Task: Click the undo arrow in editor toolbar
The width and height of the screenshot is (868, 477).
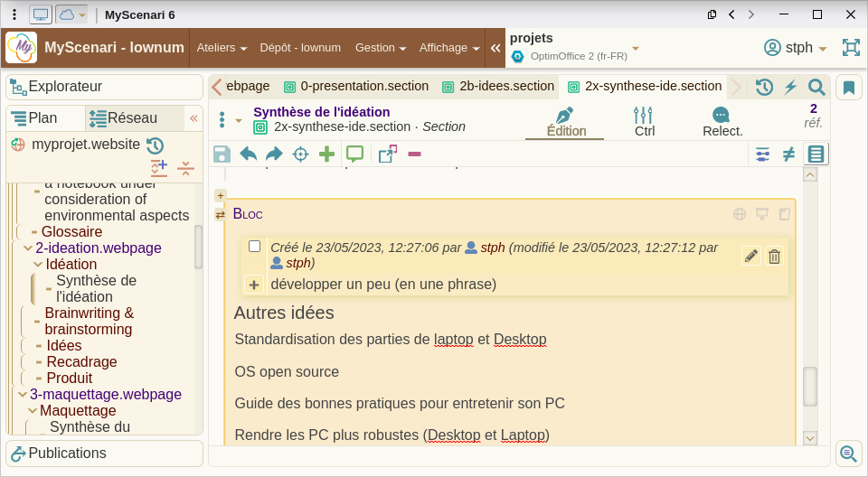Action: click(248, 154)
